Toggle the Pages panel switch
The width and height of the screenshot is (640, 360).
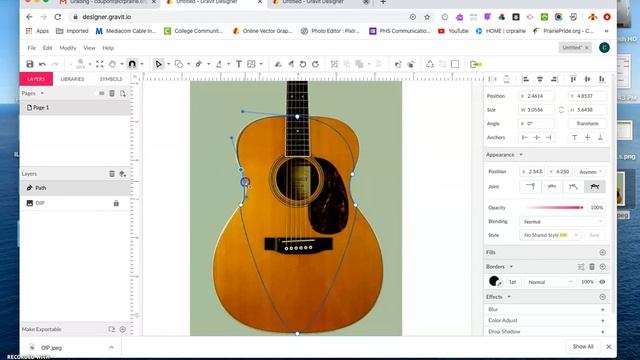click(99, 93)
